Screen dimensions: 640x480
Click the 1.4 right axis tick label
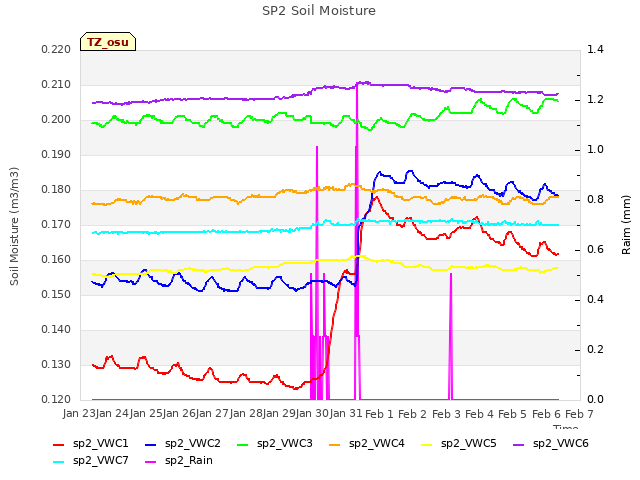click(595, 50)
